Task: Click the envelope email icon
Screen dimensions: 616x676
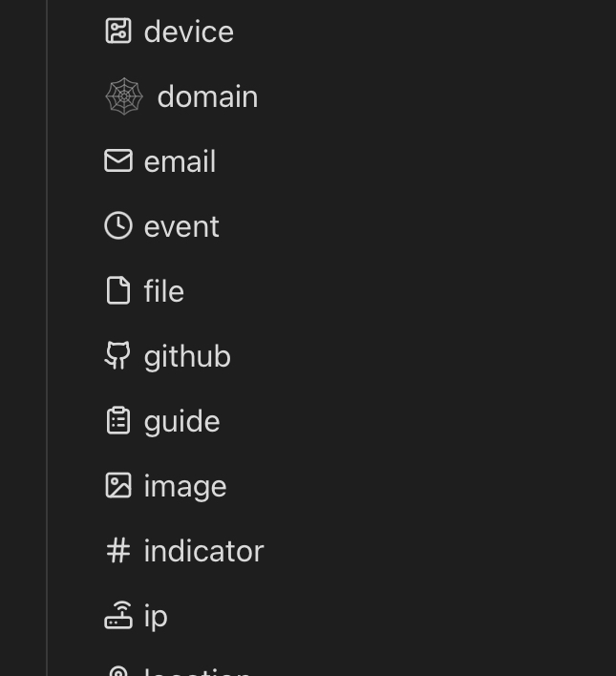Action: [118, 160]
